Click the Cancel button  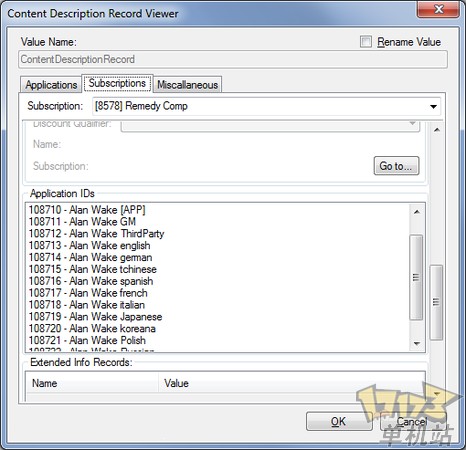413,421
